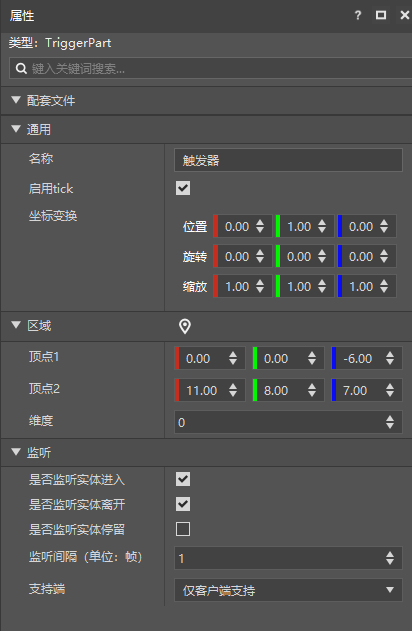Click the location pin icon beside 区域
This screenshot has height=631, width=412.
pyautogui.click(x=185, y=326)
